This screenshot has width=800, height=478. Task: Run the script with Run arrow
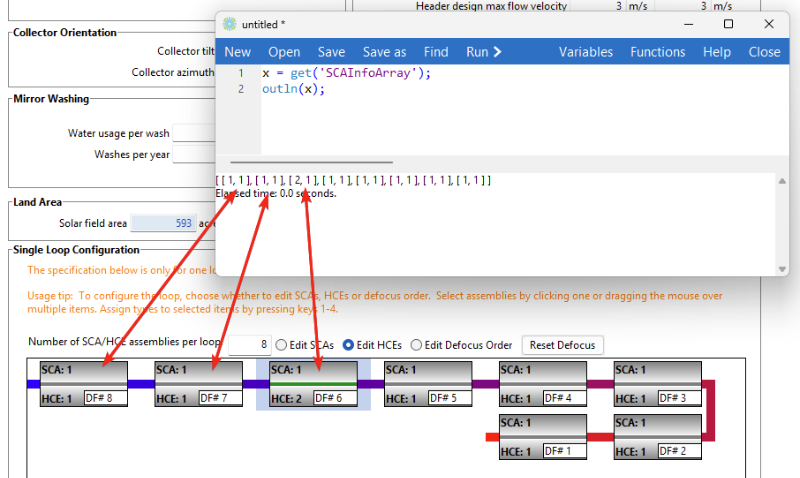[484, 52]
